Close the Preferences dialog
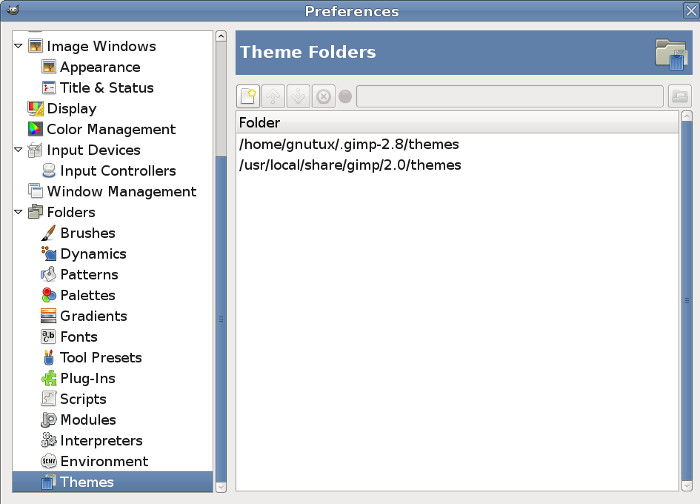The image size is (700, 504). pyautogui.click(x=691, y=10)
